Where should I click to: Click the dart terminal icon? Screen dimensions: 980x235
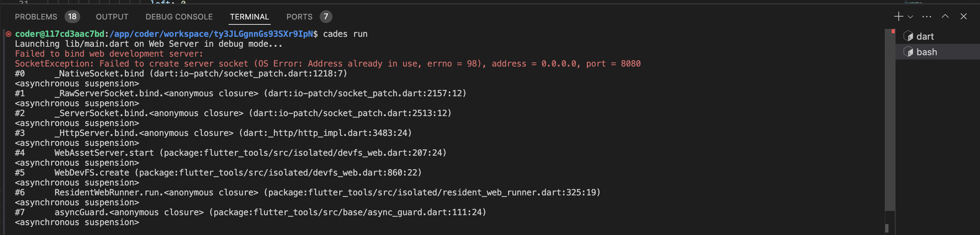coord(908,36)
